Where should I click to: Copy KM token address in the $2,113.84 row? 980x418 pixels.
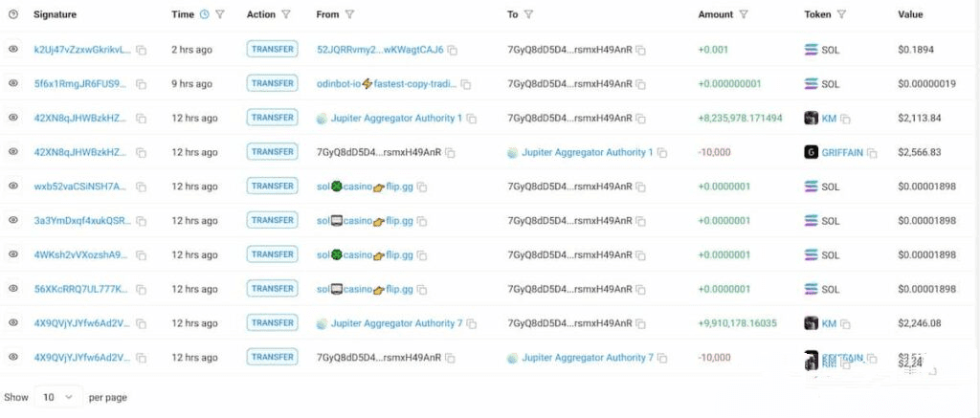point(845,119)
